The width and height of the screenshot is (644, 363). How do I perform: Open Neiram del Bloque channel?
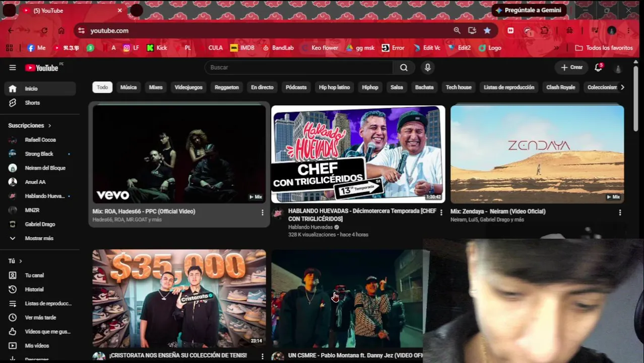tap(40, 168)
